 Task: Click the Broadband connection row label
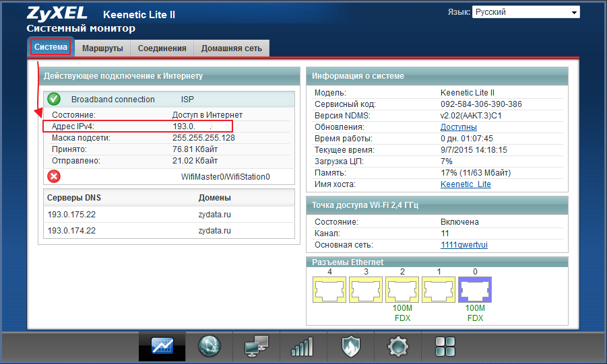pyautogui.click(x=113, y=100)
